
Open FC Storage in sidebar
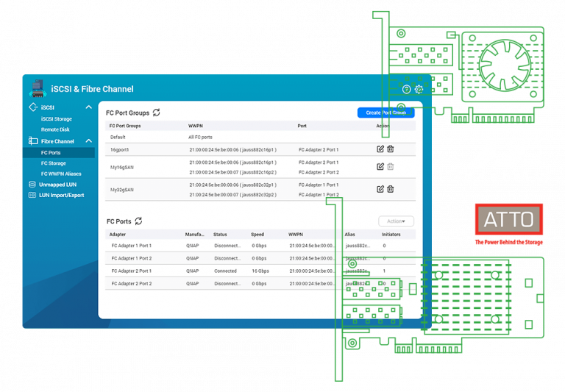(x=53, y=163)
